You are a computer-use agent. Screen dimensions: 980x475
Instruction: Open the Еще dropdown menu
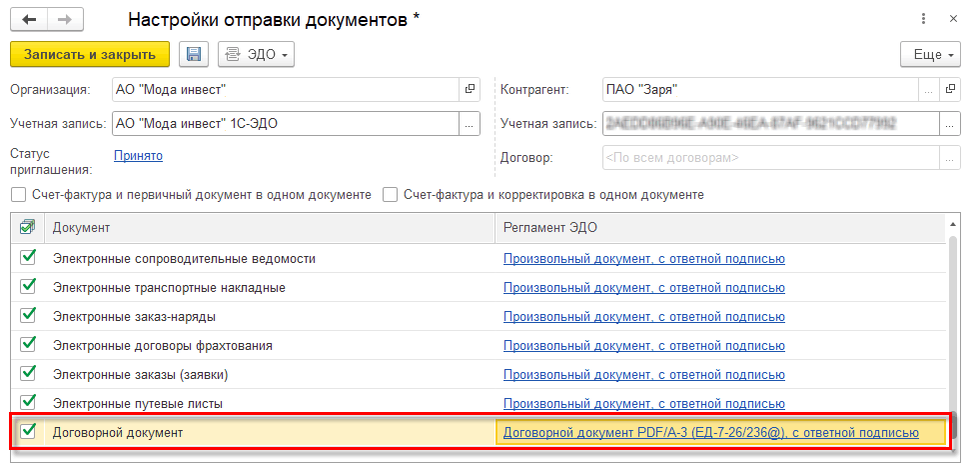pos(930,54)
